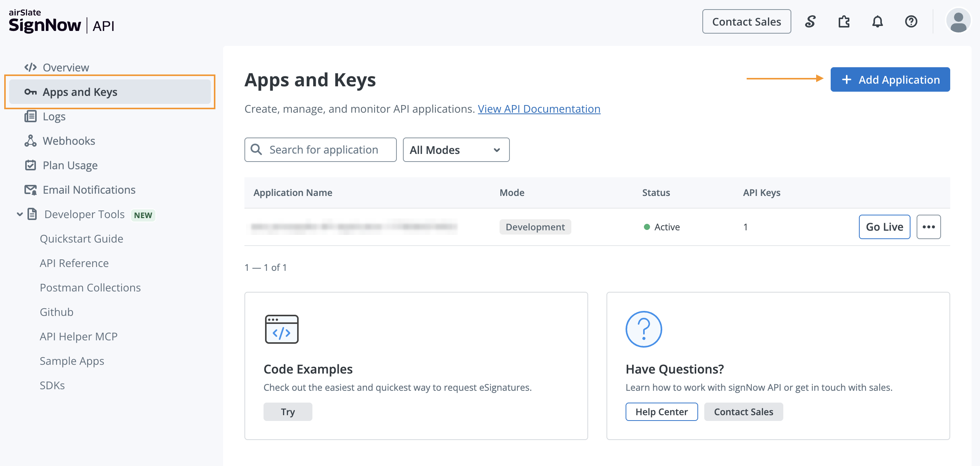Click the Webhooks nodes icon
980x466 pixels.
pyautogui.click(x=31, y=141)
